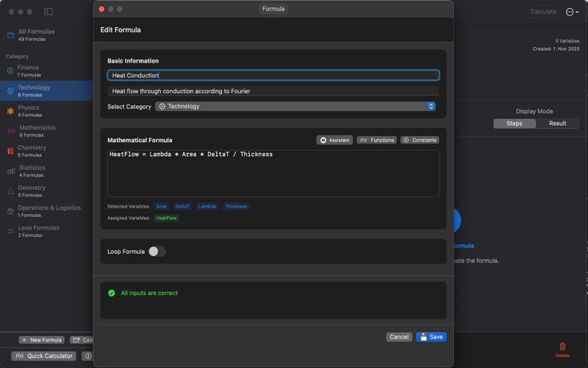Click the Calculate button in main window
588x368 pixels.
pyautogui.click(x=543, y=12)
